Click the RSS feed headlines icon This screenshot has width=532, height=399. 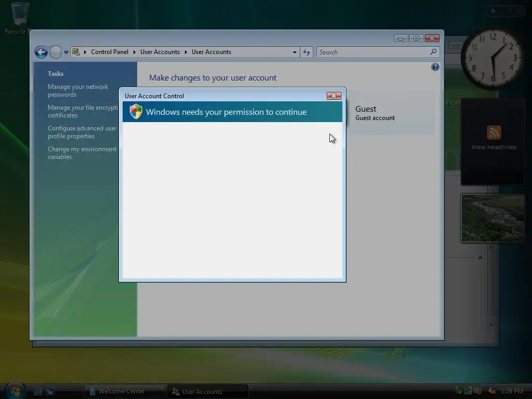[x=494, y=132]
